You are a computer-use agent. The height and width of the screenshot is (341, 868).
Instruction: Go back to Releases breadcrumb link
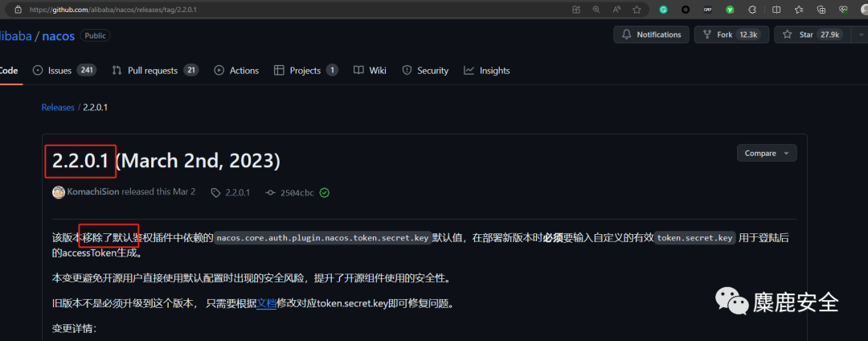[58, 108]
